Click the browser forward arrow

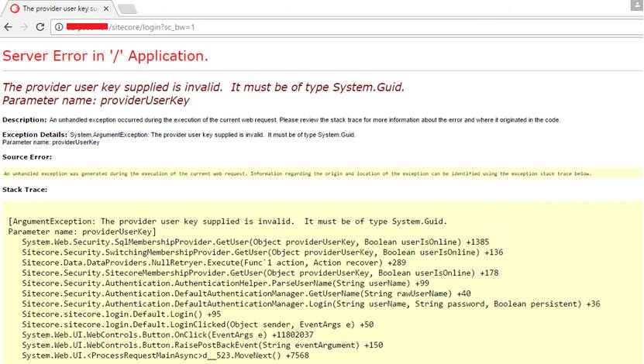24,27
